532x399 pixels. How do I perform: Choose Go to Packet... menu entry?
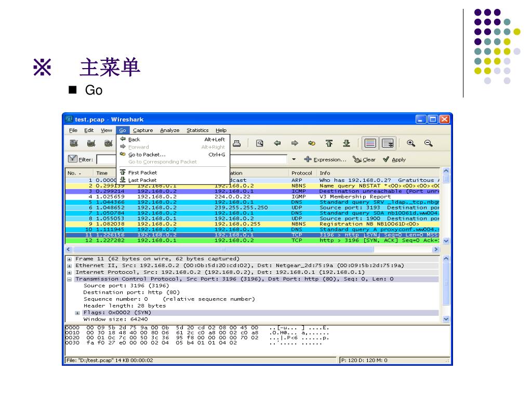tap(172, 154)
